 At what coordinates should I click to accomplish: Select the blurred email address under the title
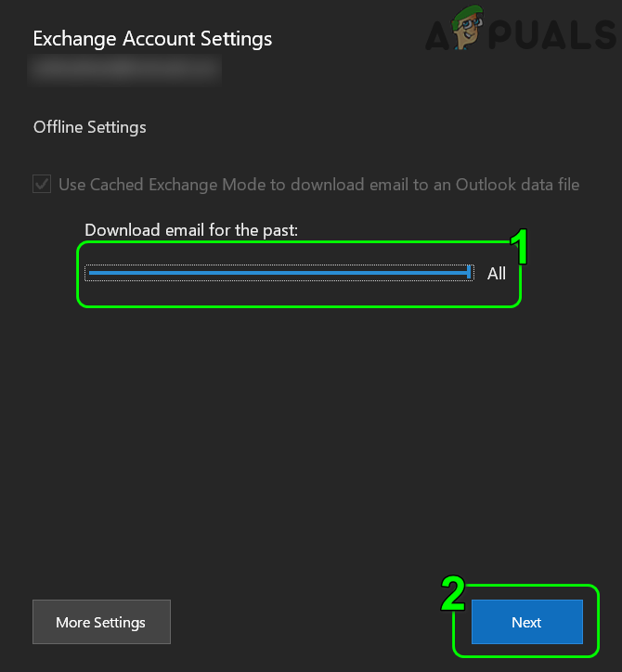click(125, 67)
